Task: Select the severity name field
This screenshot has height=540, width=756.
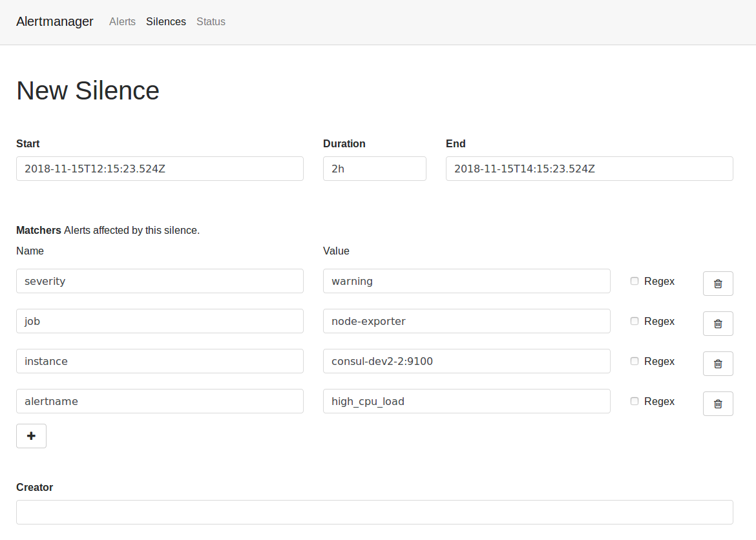Action: [x=160, y=281]
